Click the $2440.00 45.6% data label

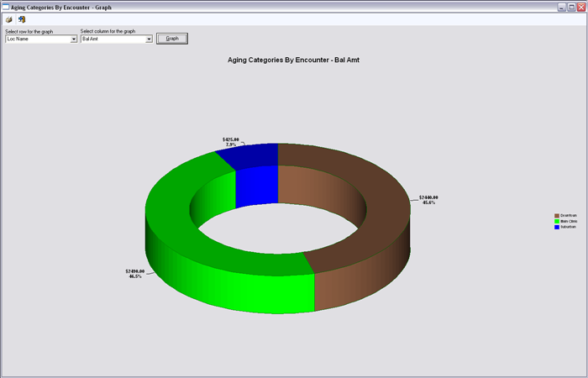428,200
